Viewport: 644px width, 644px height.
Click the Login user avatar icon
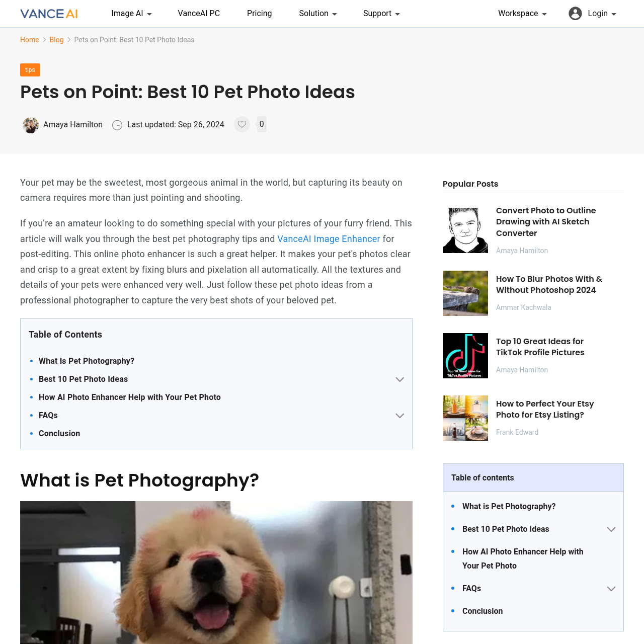coord(575,14)
